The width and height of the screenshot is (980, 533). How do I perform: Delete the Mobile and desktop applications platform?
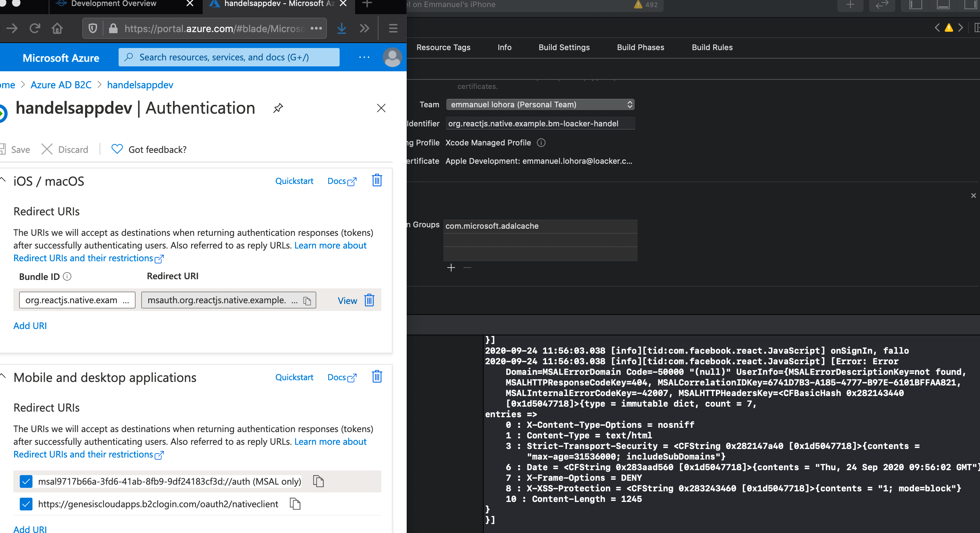click(x=376, y=377)
